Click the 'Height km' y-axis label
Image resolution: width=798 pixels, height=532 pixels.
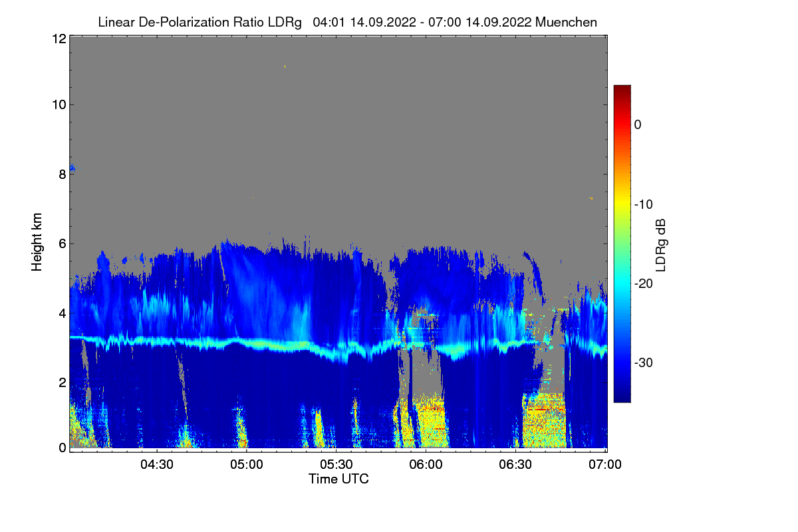37,243
